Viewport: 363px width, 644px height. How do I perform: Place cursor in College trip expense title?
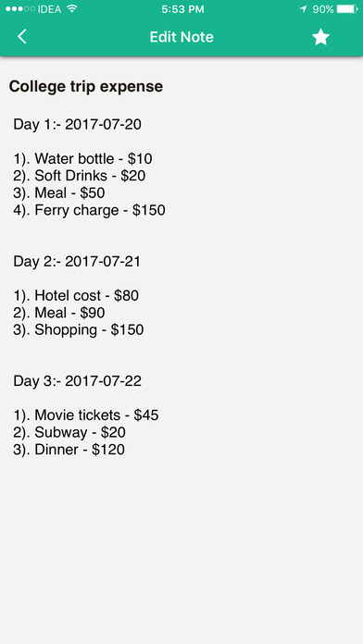click(86, 87)
